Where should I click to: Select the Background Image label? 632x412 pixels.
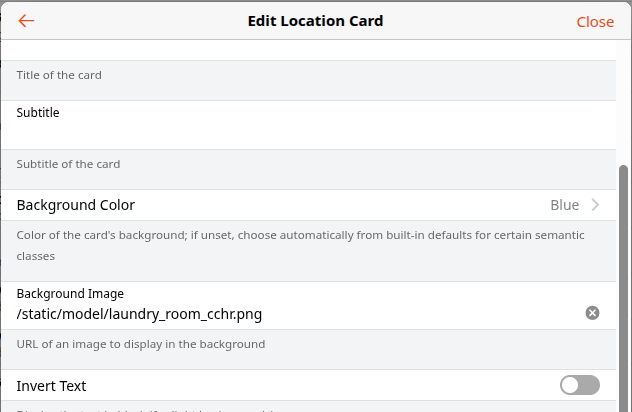click(70, 294)
